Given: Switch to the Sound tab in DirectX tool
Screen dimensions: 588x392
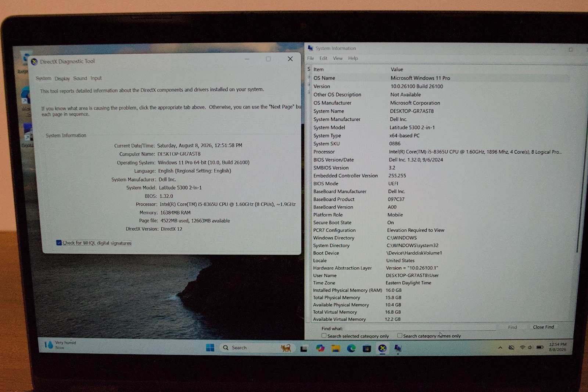Looking at the screenshot, I should (x=80, y=78).
